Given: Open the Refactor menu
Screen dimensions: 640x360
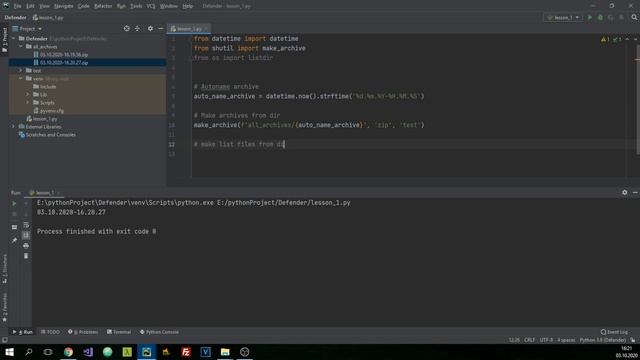Looking at the screenshot, I should click(x=103, y=6).
